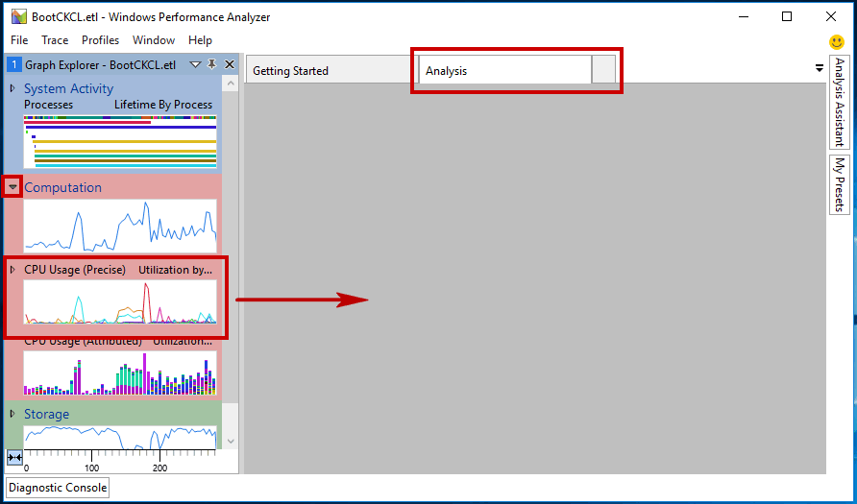Click the Graph Explorer - BootCKCL.etl title
Image resolution: width=857 pixels, height=504 pixels.
point(101,65)
